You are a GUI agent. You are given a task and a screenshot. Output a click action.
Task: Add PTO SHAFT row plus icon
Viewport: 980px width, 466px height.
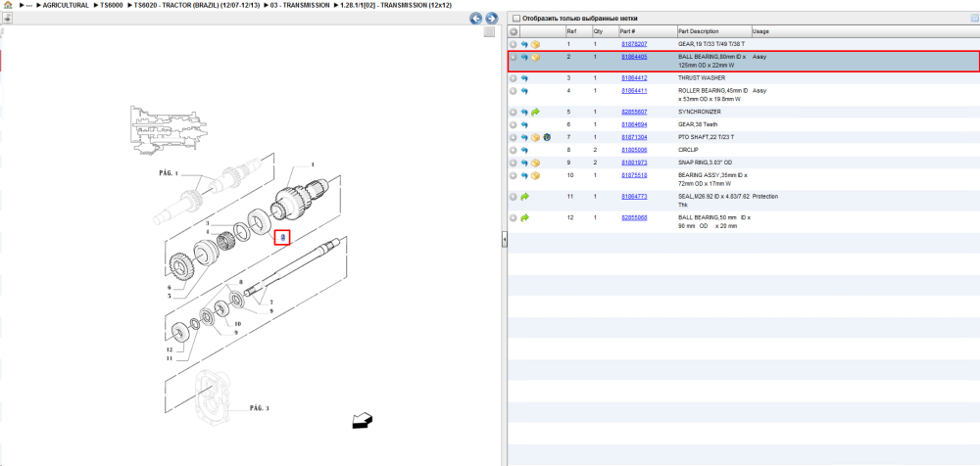click(x=514, y=137)
